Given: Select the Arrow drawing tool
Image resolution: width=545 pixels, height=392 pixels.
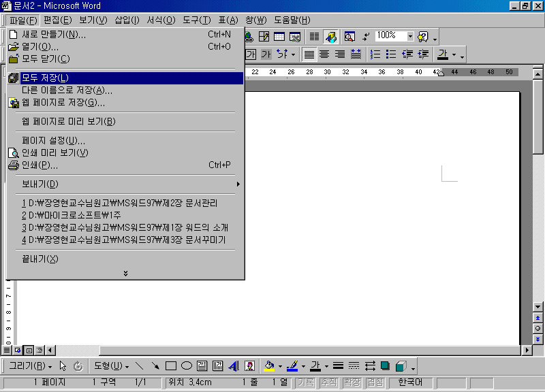Looking at the screenshot, I should 155,366.
